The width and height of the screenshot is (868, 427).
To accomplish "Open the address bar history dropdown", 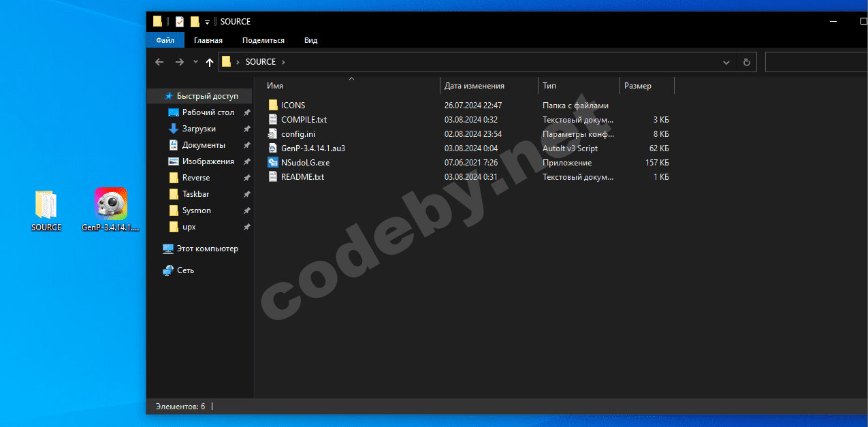I will (x=726, y=62).
